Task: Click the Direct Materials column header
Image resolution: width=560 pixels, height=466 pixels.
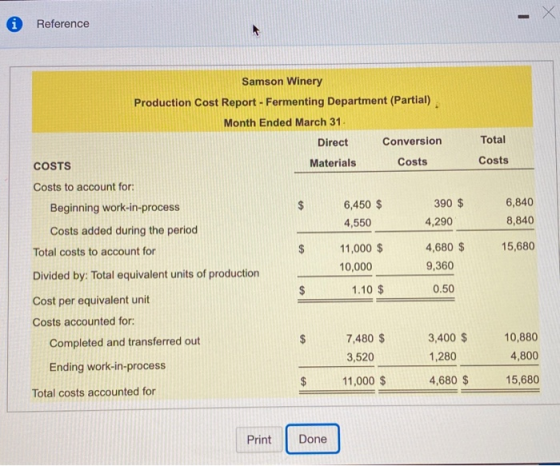Action: click(332, 153)
